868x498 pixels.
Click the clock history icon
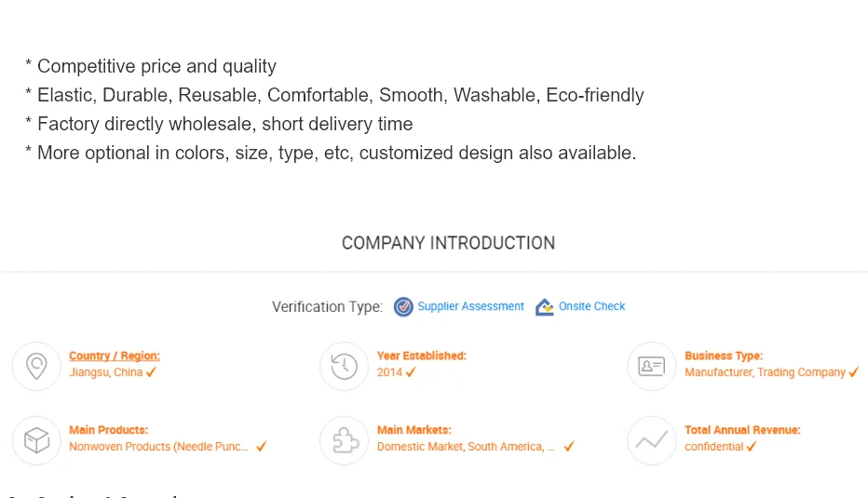click(x=344, y=367)
